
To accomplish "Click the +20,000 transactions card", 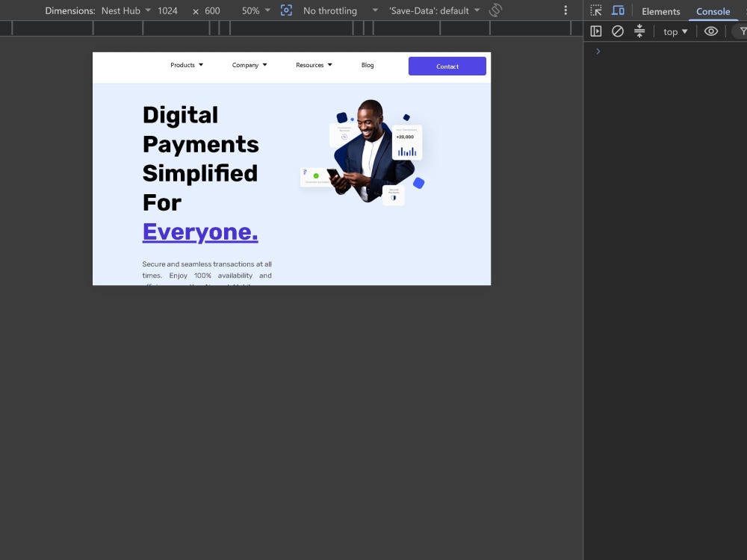I will (407, 142).
